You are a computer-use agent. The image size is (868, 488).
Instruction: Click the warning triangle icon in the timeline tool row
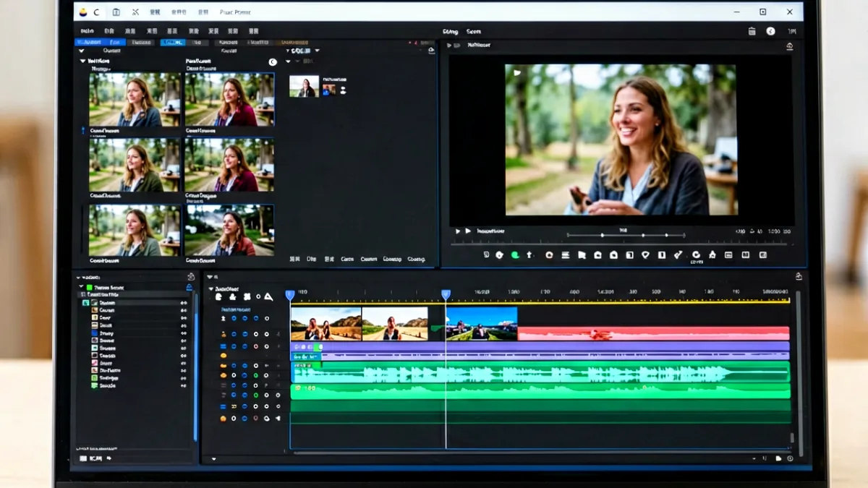click(268, 297)
